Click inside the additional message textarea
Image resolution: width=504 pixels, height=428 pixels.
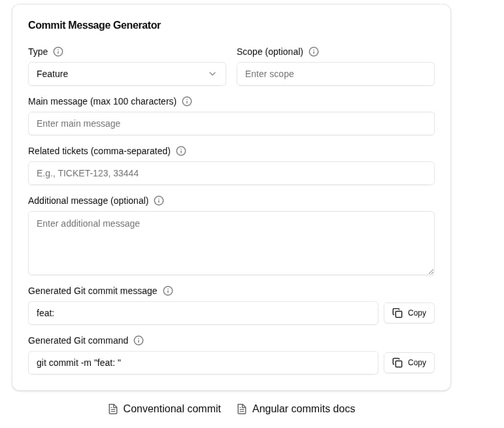pyautogui.click(x=231, y=243)
